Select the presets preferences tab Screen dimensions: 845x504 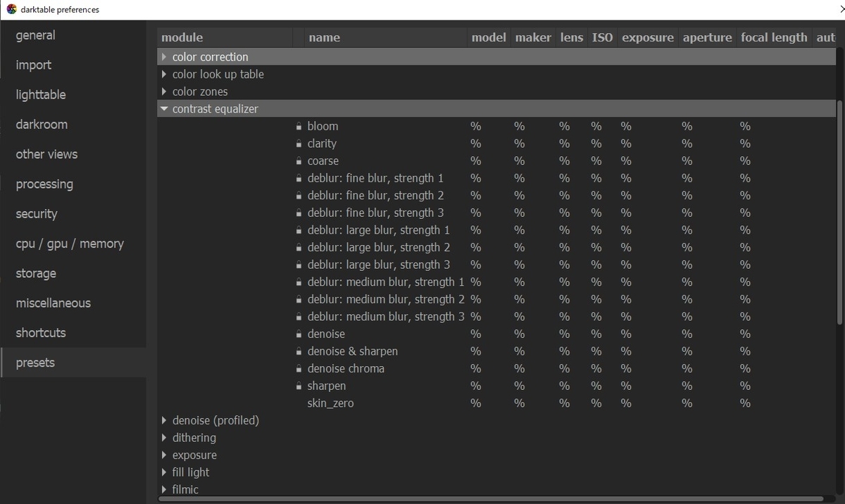[73, 363]
